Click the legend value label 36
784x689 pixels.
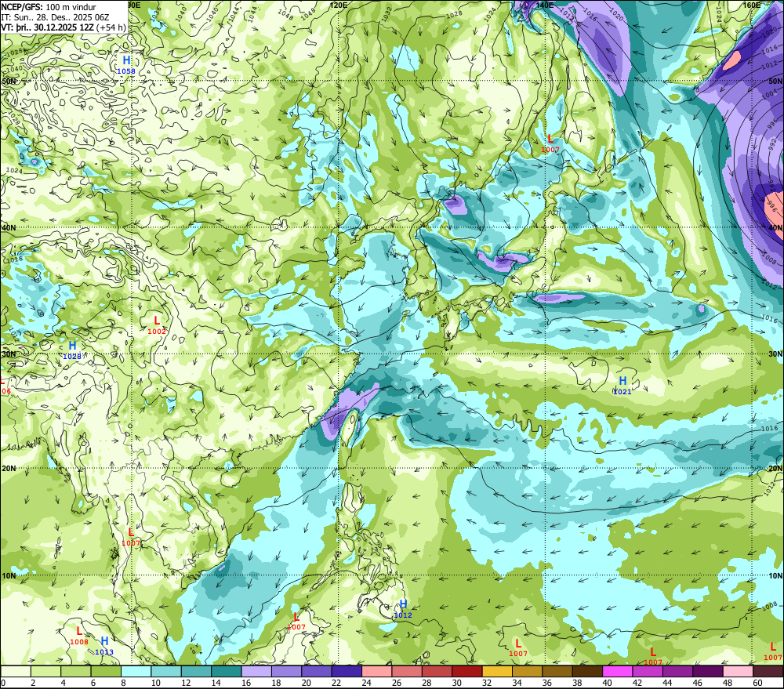tap(547, 683)
